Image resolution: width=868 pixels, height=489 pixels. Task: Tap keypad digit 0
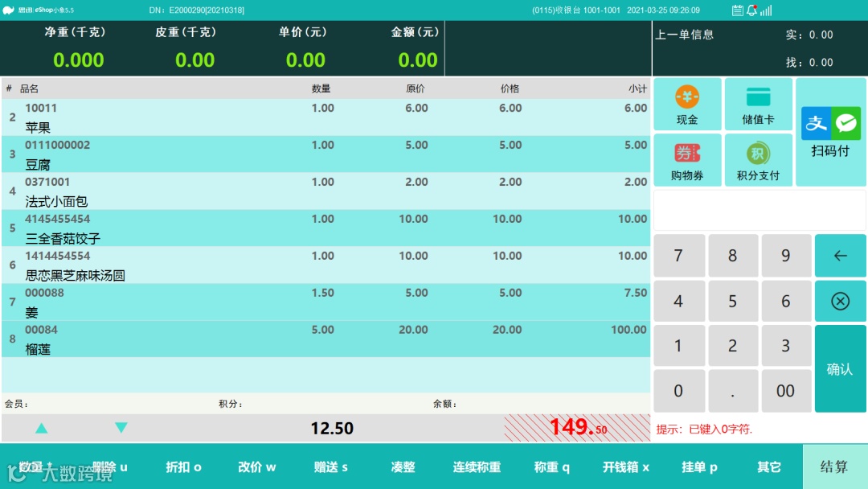coord(678,391)
